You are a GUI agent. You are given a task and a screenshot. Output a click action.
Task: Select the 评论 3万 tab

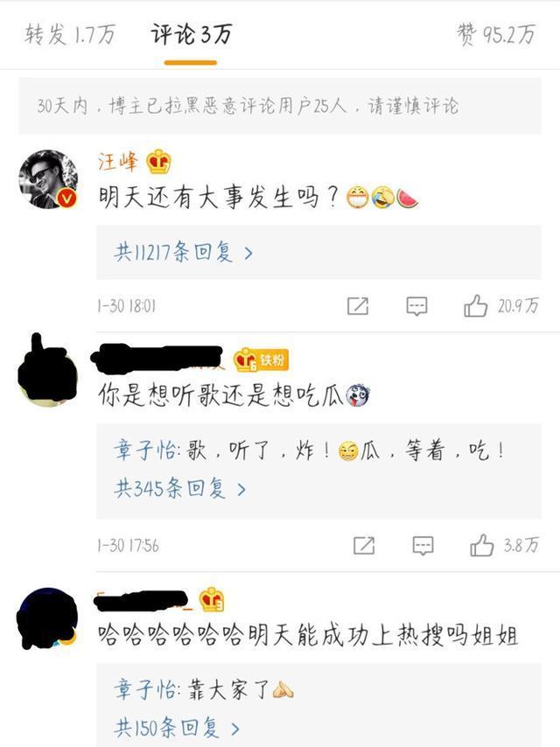point(191,34)
